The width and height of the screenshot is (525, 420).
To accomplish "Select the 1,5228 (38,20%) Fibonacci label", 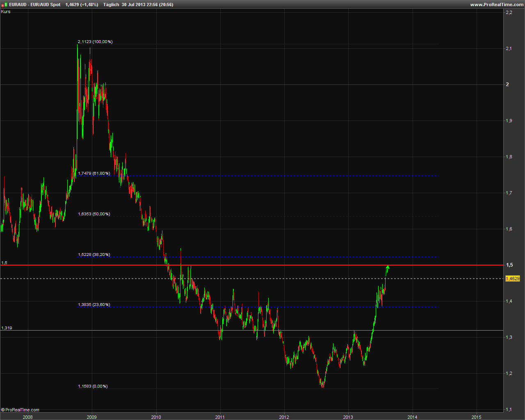I will click(94, 255).
